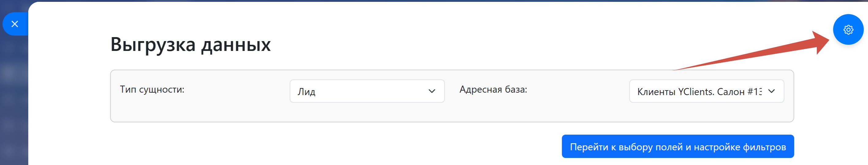Click the Выгрузка данных heading

coord(190,44)
